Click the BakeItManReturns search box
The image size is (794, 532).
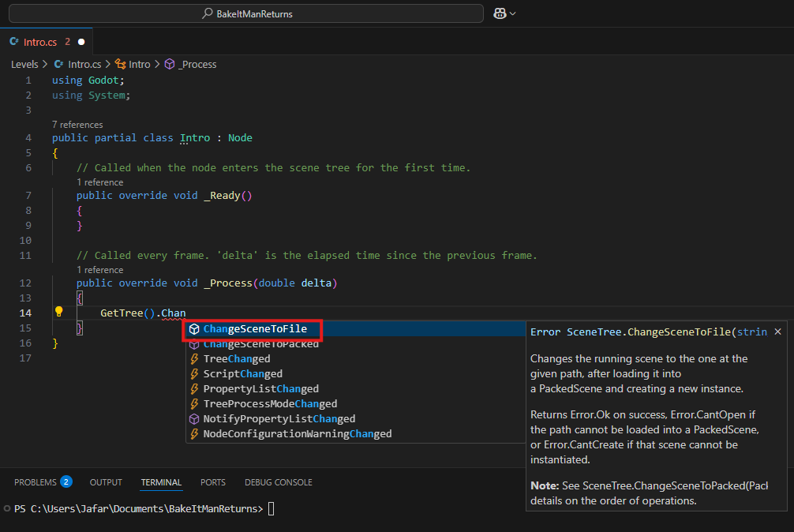pyautogui.click(x=246, y=13)
